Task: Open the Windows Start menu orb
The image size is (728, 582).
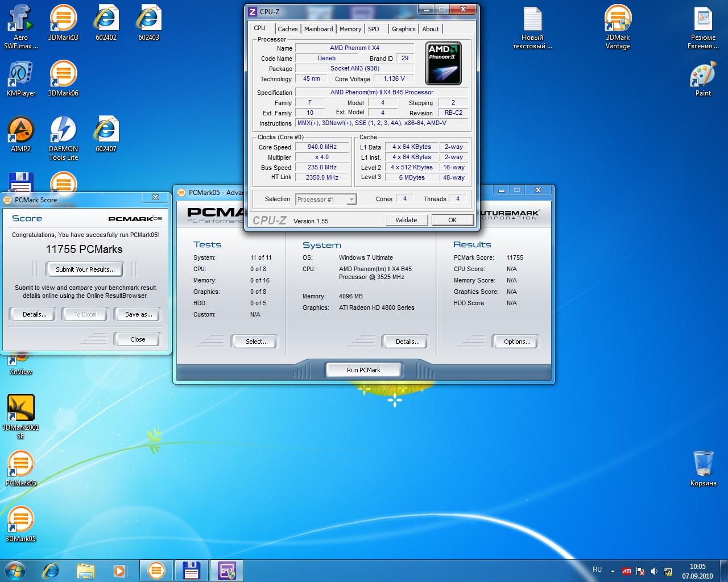Action: click(15, 570)
